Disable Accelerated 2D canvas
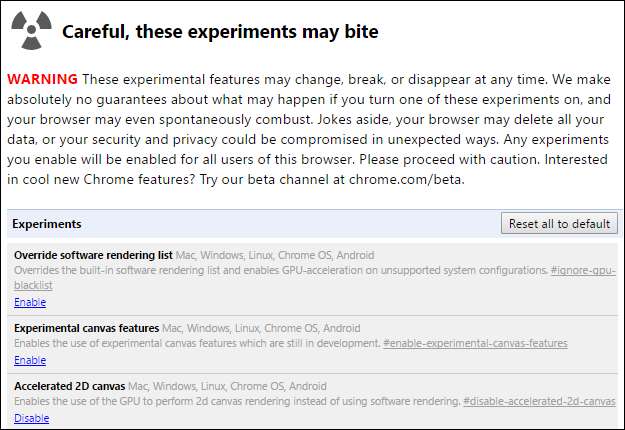The height and width of the screenshot is (430, 625). [32, 418]
